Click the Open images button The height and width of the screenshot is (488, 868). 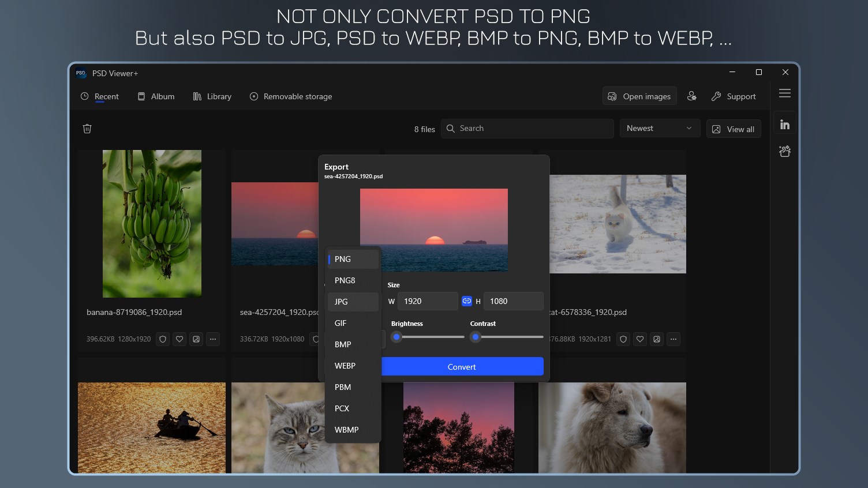tap(639, 96)
